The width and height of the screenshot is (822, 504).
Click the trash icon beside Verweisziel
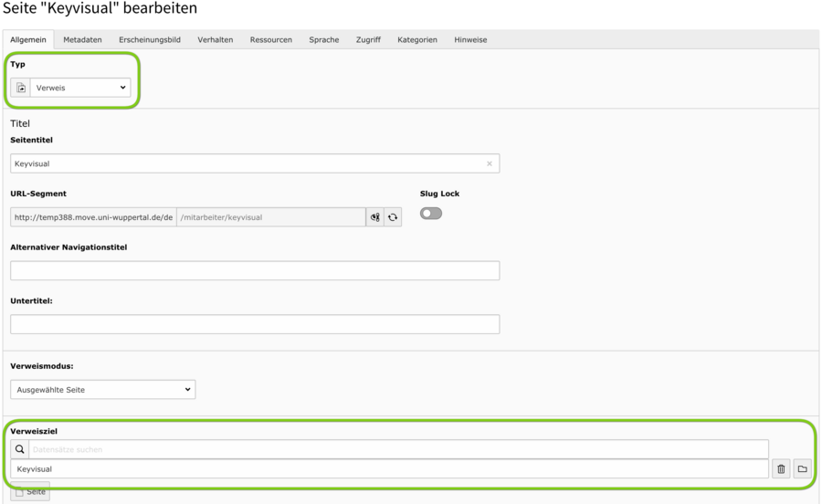(781, 469)
